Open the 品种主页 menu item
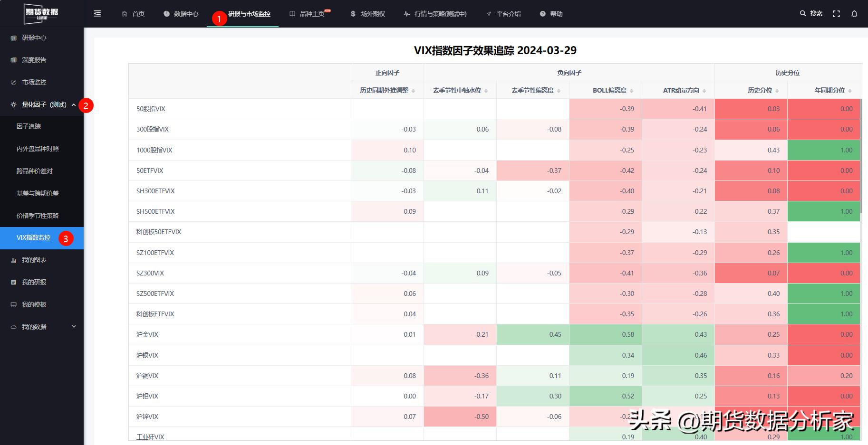Screen dimensions: 868x445 tap(309, 13)
